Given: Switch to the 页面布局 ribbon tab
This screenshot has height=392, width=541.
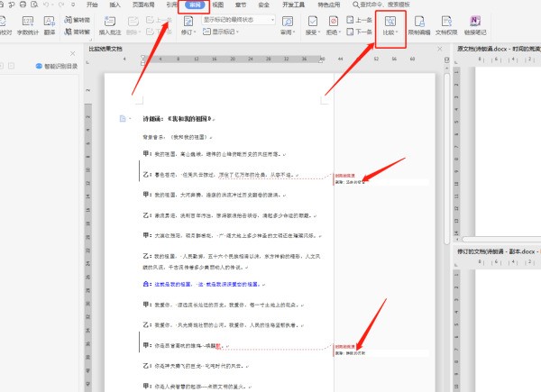Looking at the screenshot, I should pos(143,5).
